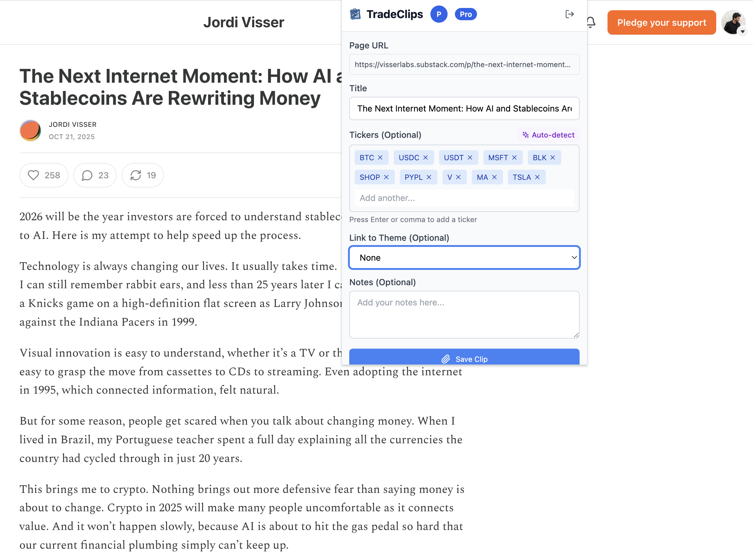Expand the truncated Page URL field

464,64
